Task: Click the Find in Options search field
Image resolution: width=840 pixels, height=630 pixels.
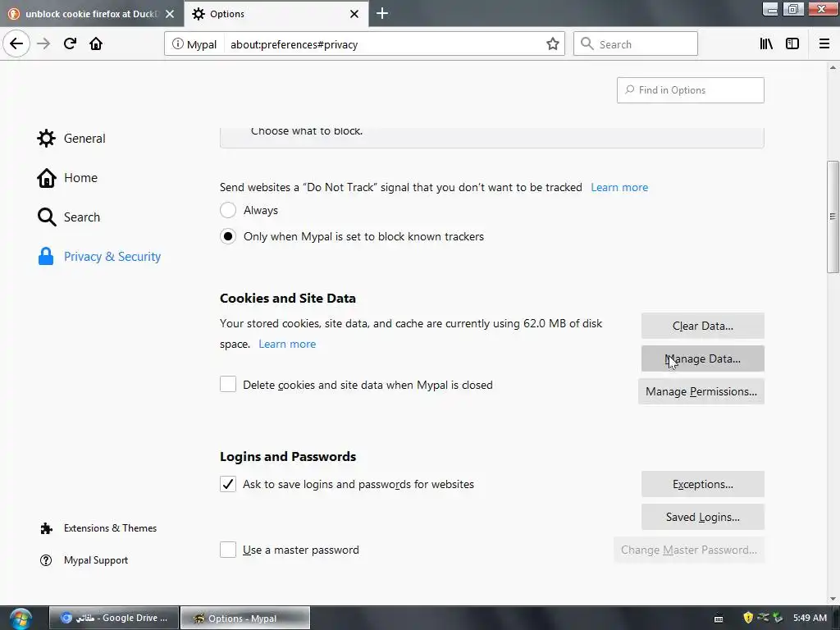Action: pos(690,90)
